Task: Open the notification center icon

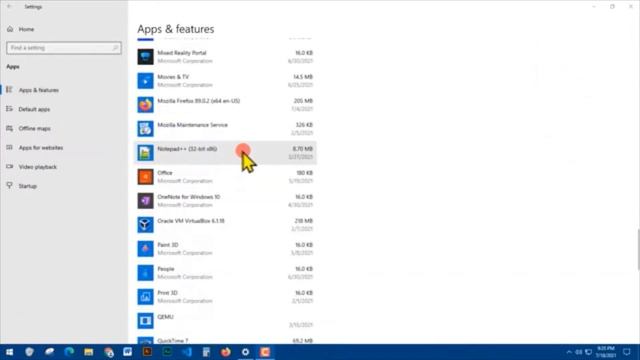Action: (627, 352)
